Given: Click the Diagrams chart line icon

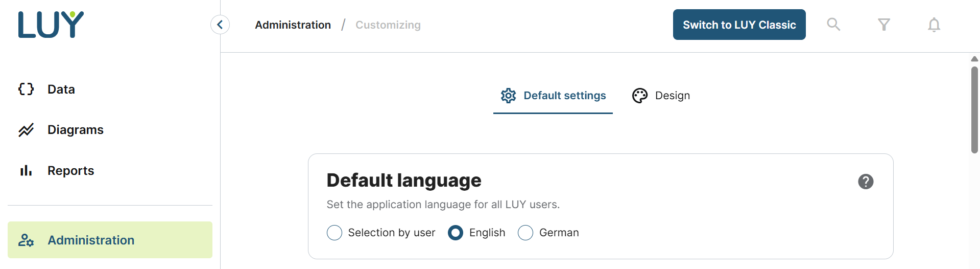Looking at the screenshot, I should (x=26, y=130).
